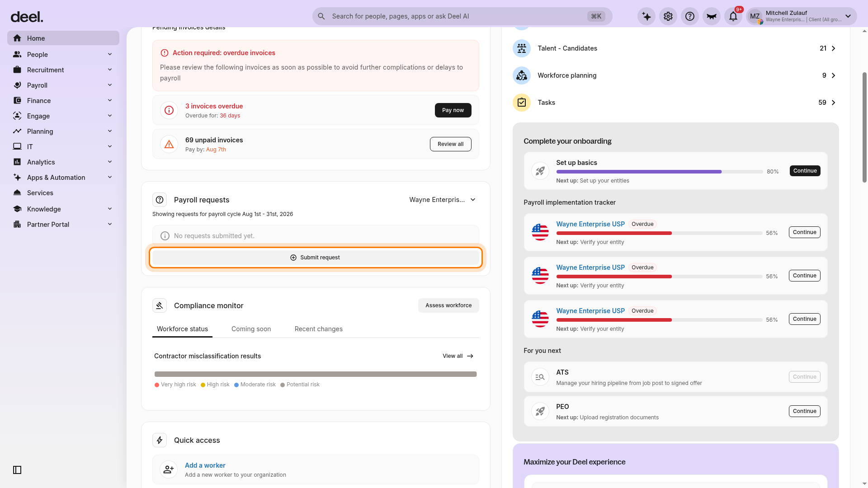Image resolution: width=868 pixels, height=488 pixels.
Task: Click the Engage sidebar icon
Action: pos(17,116)
